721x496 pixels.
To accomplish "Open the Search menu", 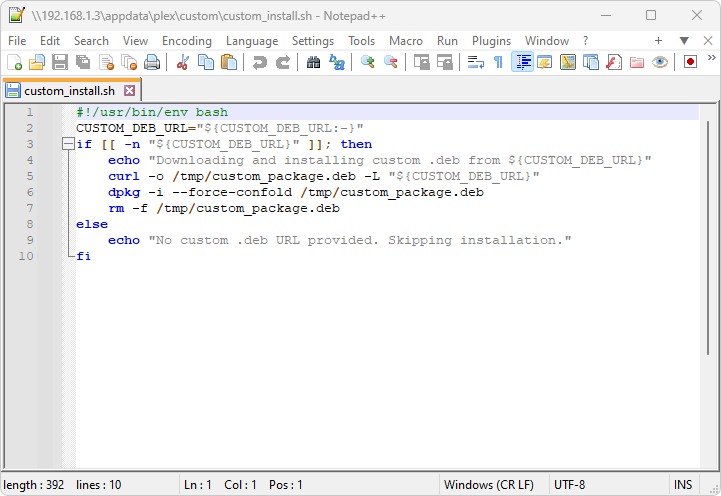I will [x=91, y=41].
